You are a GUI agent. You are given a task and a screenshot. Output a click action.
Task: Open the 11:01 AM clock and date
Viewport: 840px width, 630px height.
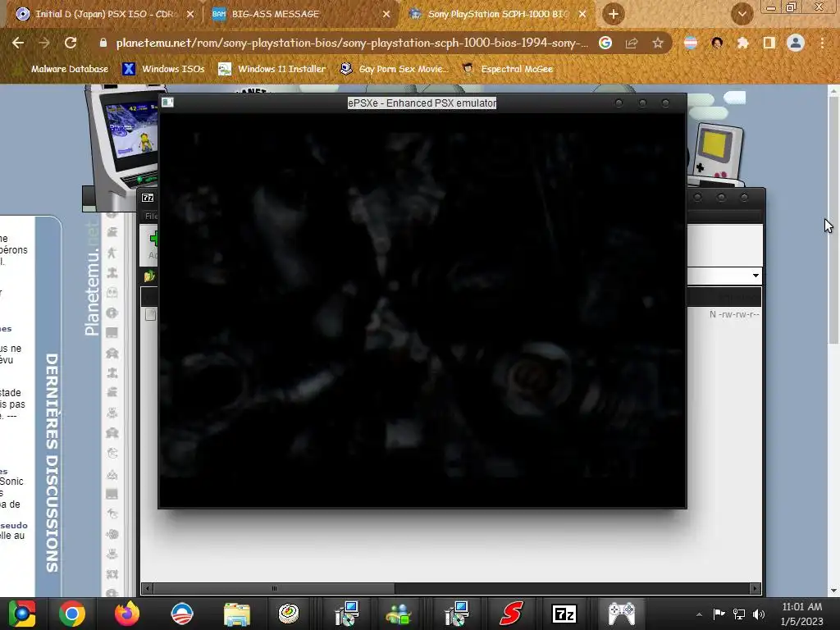point(802,614)
